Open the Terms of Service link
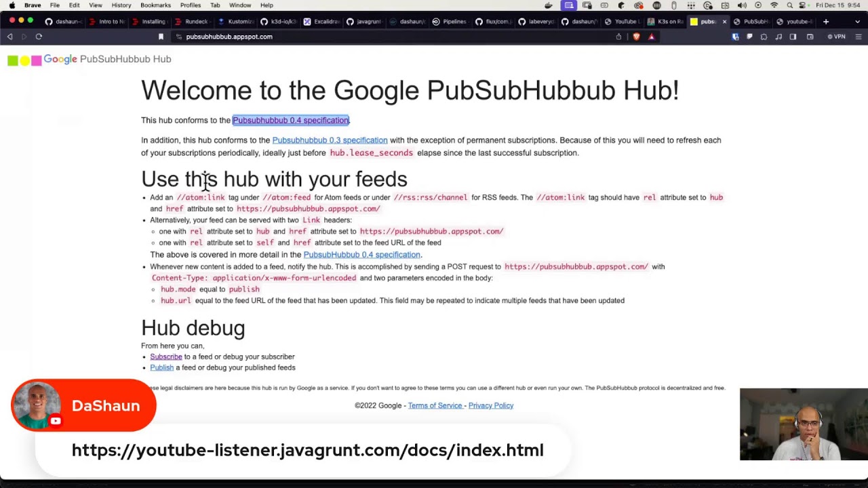 click(435, 405)
